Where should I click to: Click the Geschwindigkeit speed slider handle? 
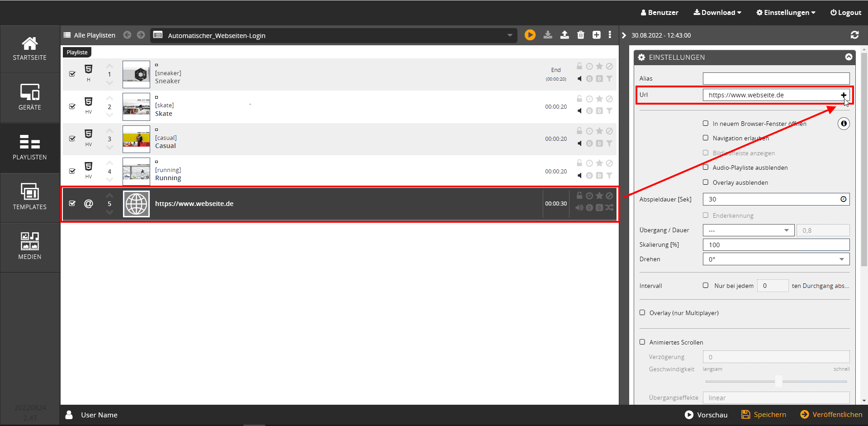[778, 381]
